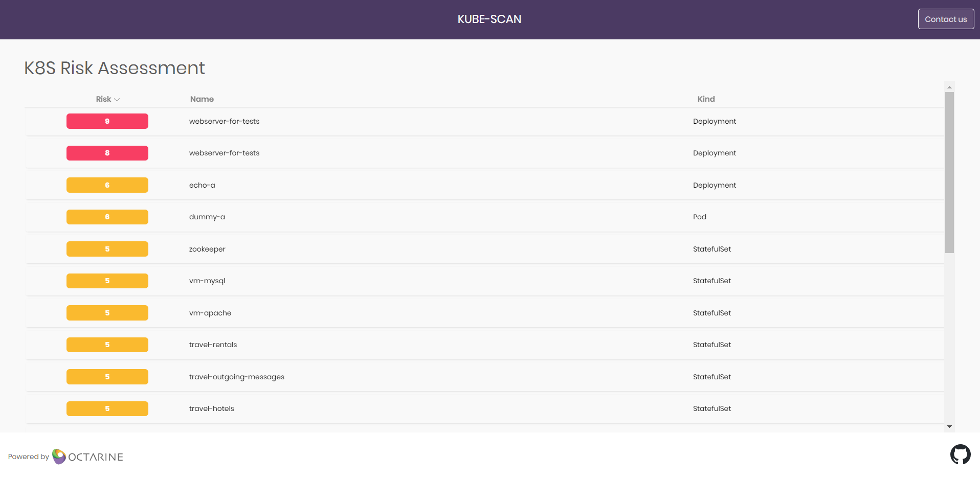This screenshot has width=980, height=479.
Task: Open the echo-a row name
Action: click(202, 185)
